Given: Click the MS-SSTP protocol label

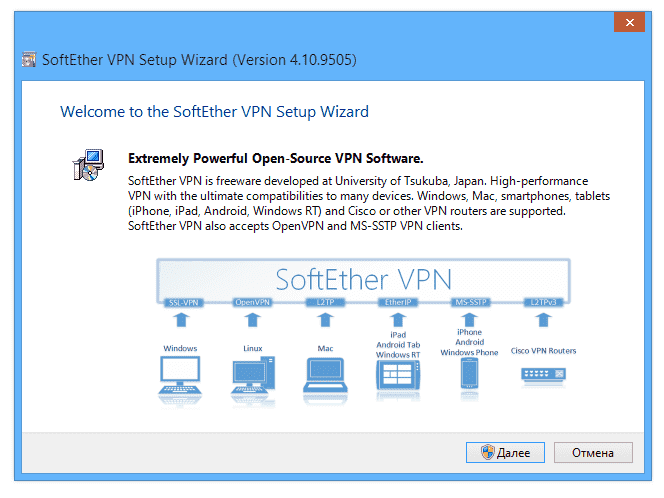Looking at the screenshot, I should (469, 301).
